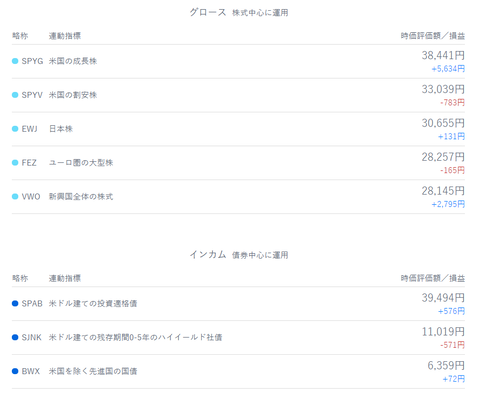This screenshot has height=401, width=480.
Task: Click the dark blue dot beside SPAB
Action: [15, 303]
